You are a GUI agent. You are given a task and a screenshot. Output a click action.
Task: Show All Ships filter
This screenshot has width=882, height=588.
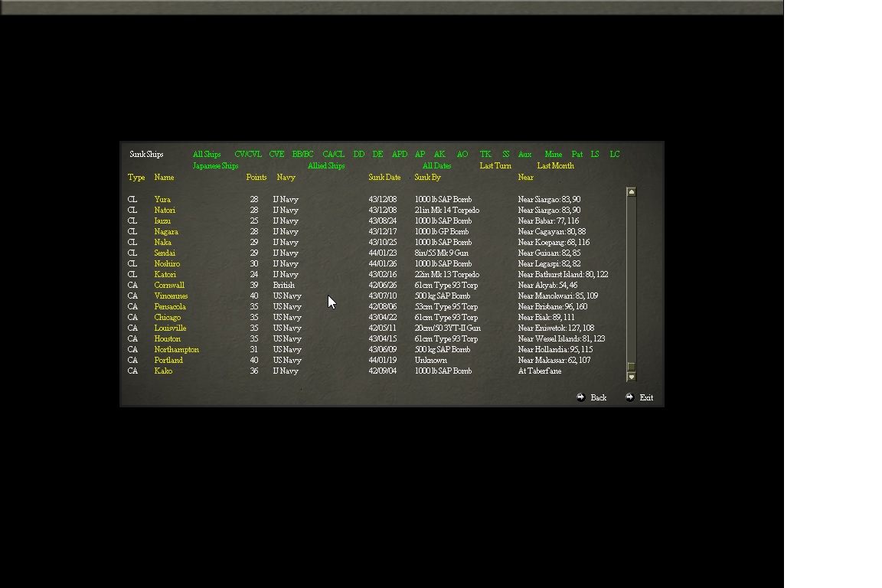coord(207,154)
